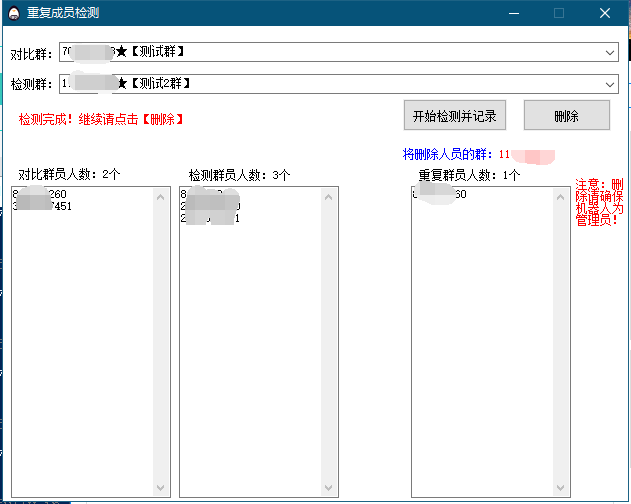Click up arrow of 对比群员 list scrollbar
631x504 pixels.
[x=161, y=196]
